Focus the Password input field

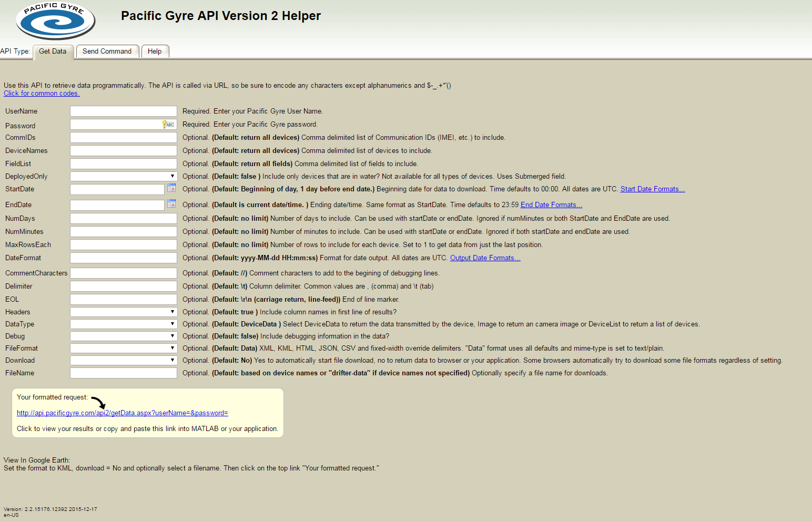pyautogui.click(x=124, y=124)
